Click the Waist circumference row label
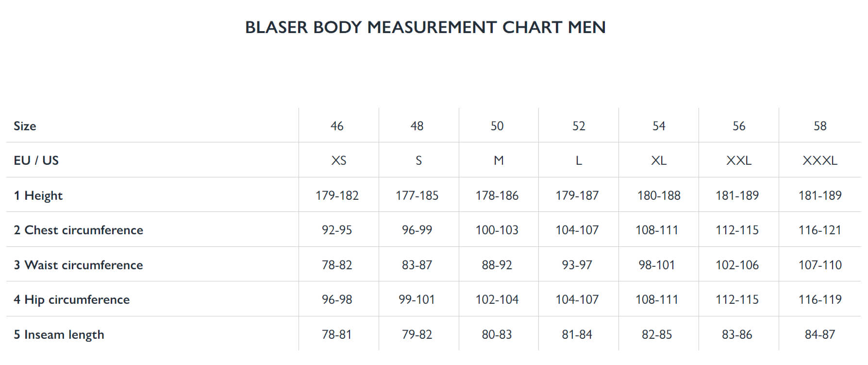 78,265
